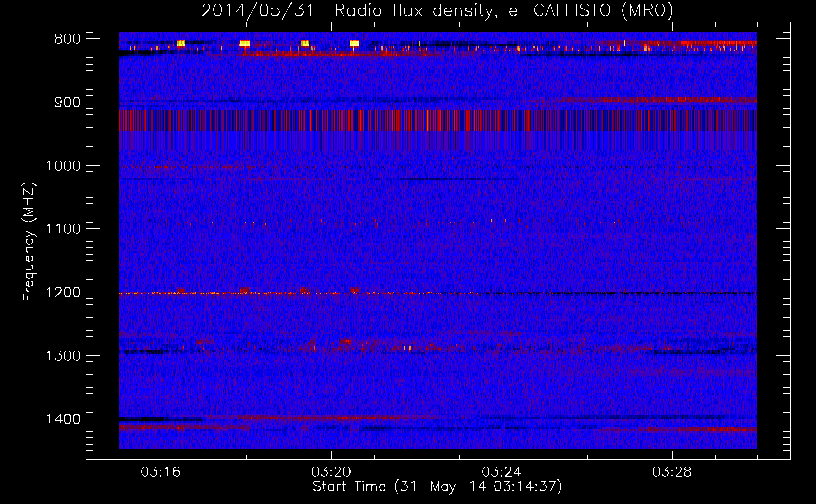Click the 1300 frequency tick label
This screenshot has height=504, width=816.
click(x=63, y=356)
